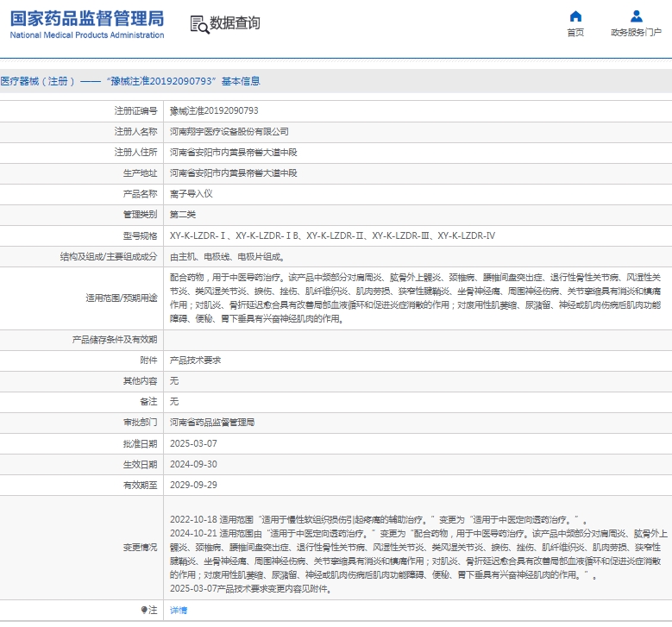Viewport: 672px width, 627px height.
Task: Open the 政务服务门户 person icon
Action: pos(637,16)
